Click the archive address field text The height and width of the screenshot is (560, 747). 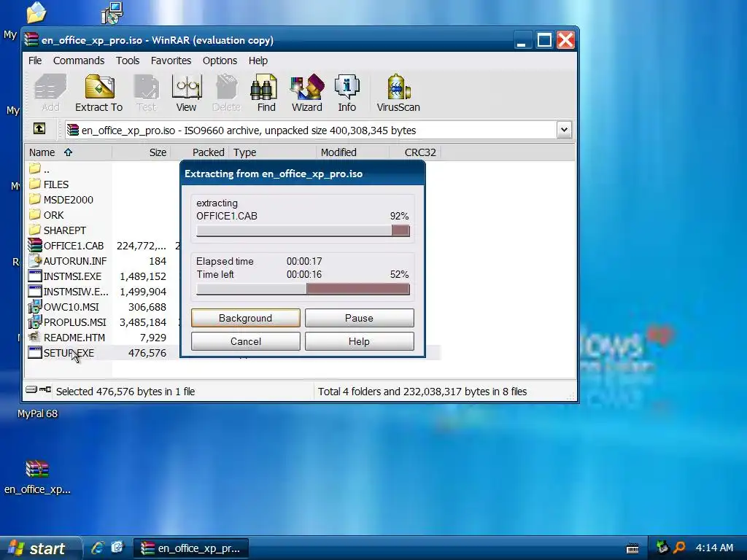(x=249, y=131)
